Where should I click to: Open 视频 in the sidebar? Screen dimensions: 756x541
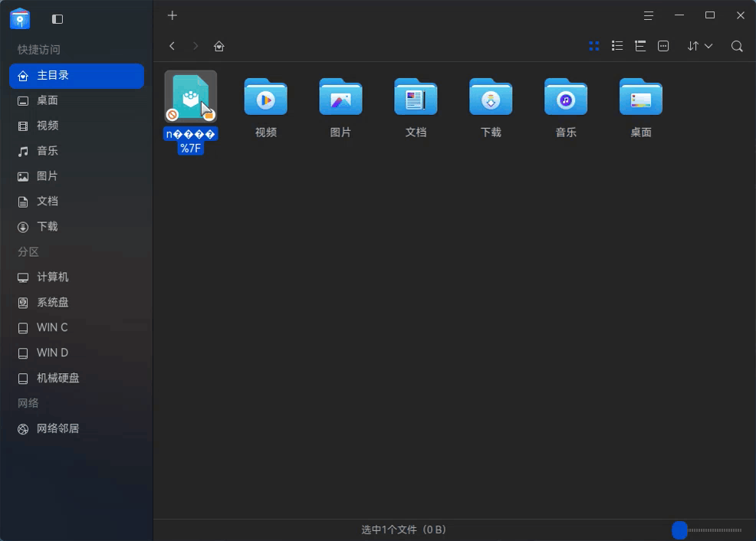click(x=77, y=126)
